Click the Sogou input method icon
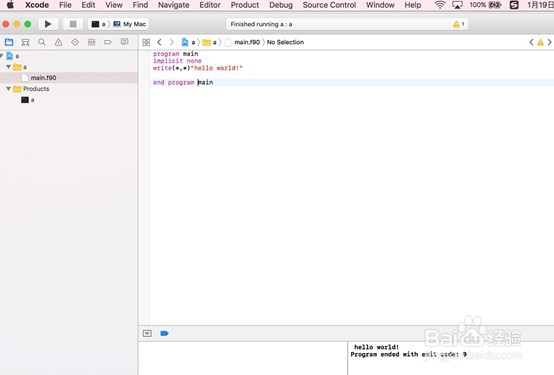Image resolution: width=554 pixels, height=375 pixels. tap(514, 5)
